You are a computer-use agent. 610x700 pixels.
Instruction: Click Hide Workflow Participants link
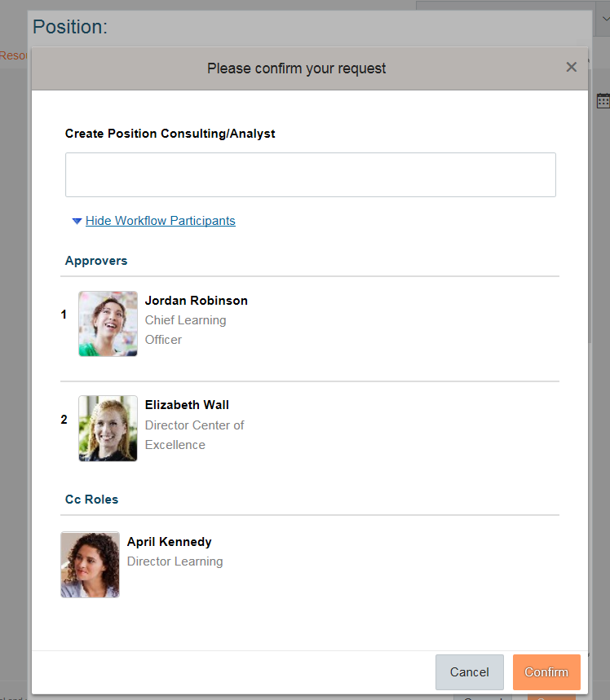[x=161, y=221]
